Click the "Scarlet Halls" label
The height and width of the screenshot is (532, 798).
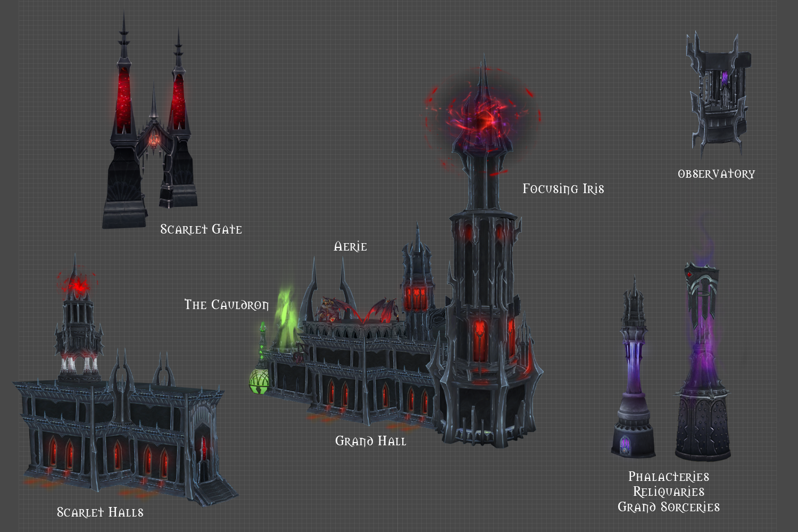(x=100, y=512)
